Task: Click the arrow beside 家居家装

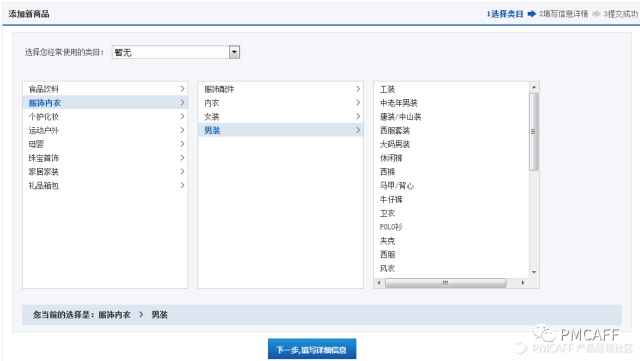Action: point(182,172)
